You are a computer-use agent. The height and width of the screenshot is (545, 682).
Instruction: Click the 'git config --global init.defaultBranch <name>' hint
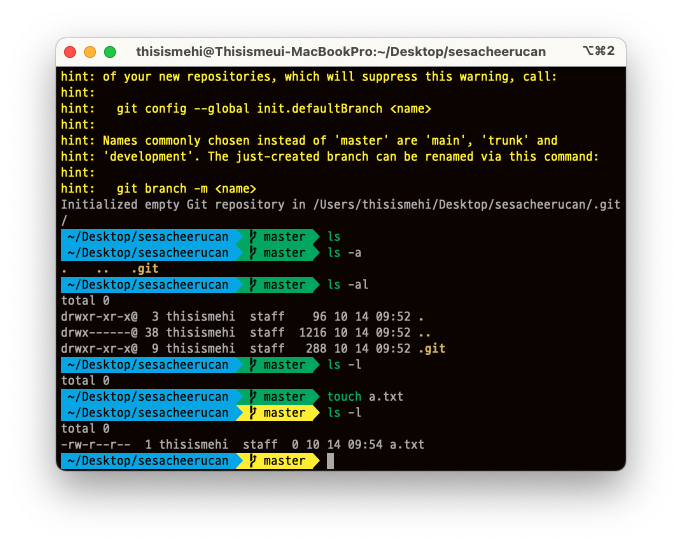point(274,109)
